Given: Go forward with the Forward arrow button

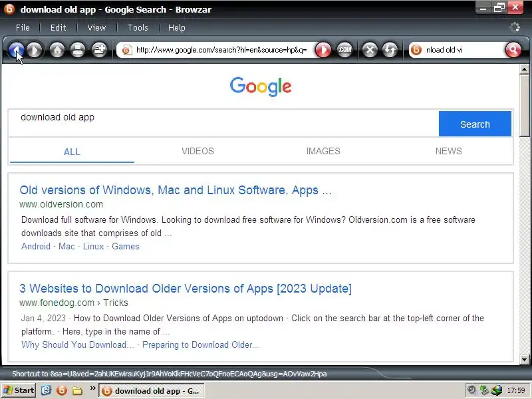Looking at the screenshot, I should pos(35,51).
